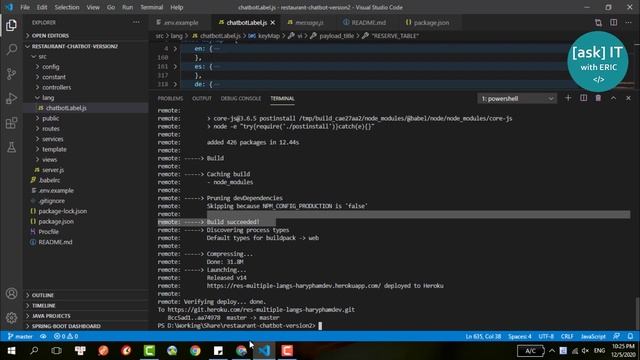Collapse the lang folder
The height and width of the screenshot is (360, 640).
(x=48, y=98)
